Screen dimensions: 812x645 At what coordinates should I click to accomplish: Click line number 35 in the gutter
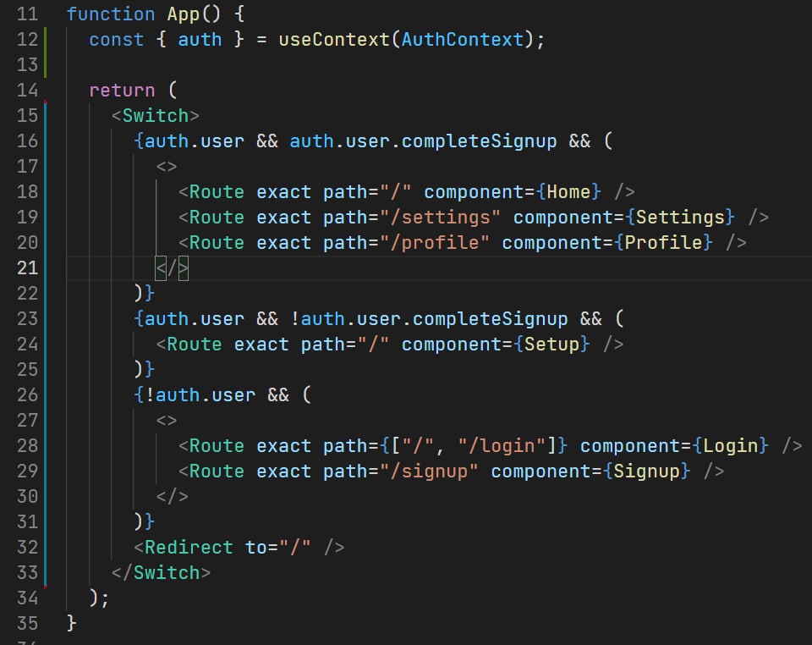(27, 623)
